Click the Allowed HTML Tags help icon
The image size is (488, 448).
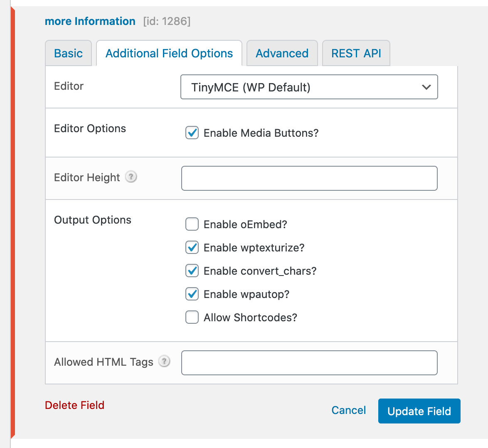tap(165, 362)
